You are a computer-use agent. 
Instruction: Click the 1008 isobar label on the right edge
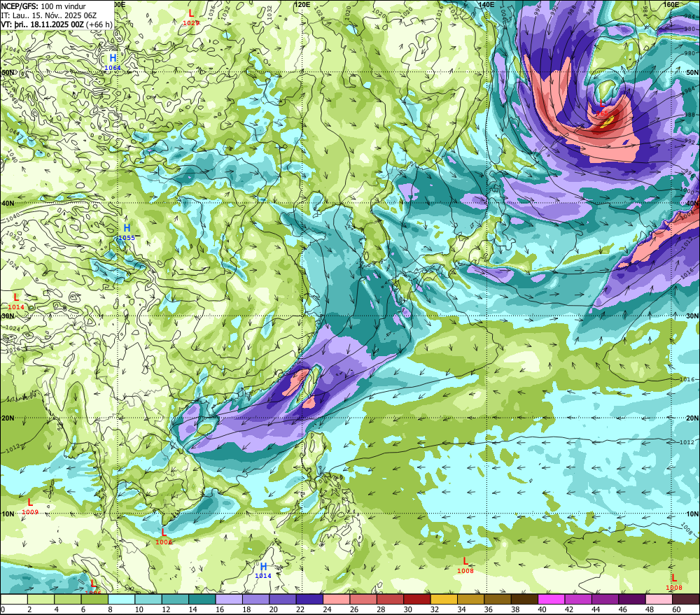point(687,529)
